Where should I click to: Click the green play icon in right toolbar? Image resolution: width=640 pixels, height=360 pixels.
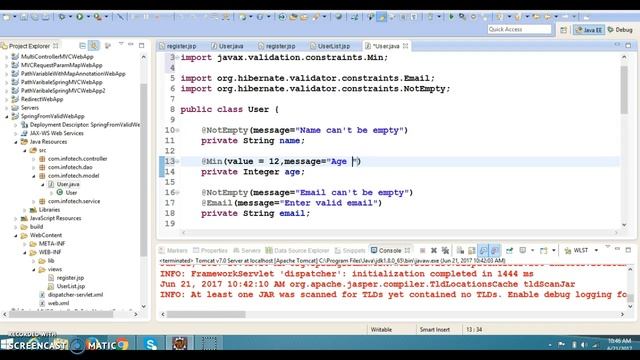coord(451,17)
